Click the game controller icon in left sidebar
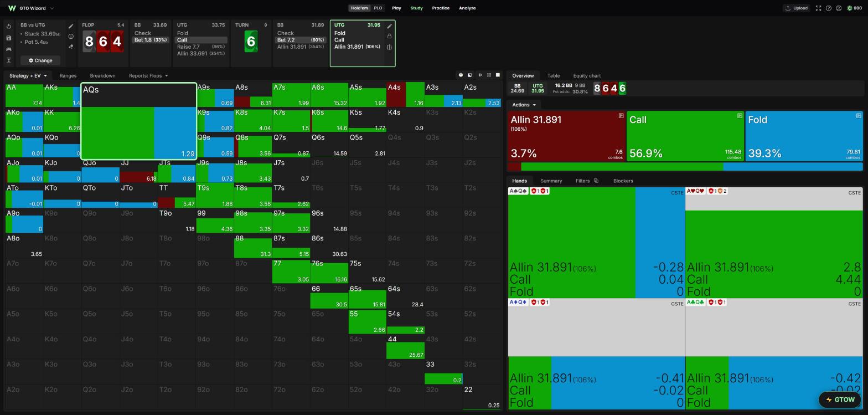868x415 pixels. click(x=9, y=49)
